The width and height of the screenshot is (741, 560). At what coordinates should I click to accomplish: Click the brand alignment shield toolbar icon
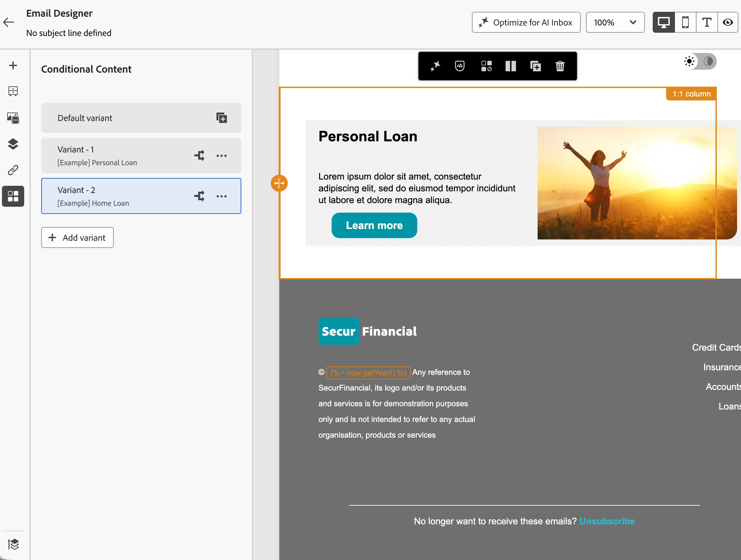coord(459,66)
